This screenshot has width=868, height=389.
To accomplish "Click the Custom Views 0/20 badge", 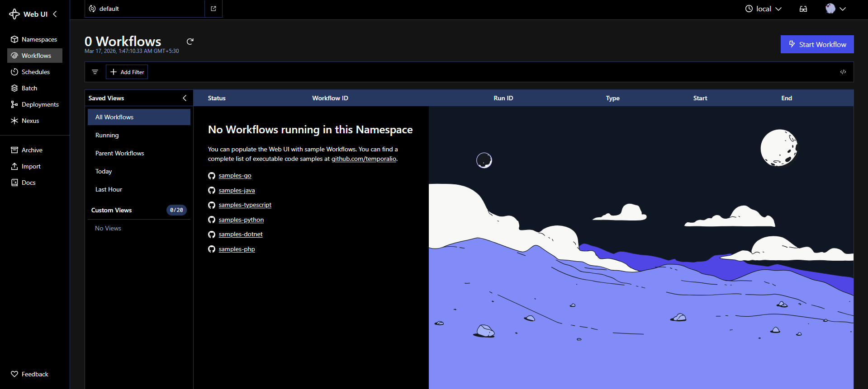I will pos(176,210).
